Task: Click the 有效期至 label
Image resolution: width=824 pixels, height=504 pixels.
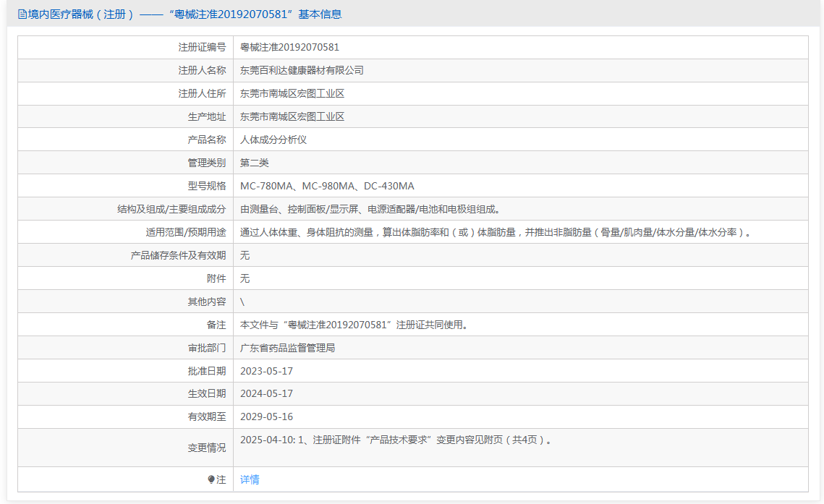Action: [x=206, y=417]
